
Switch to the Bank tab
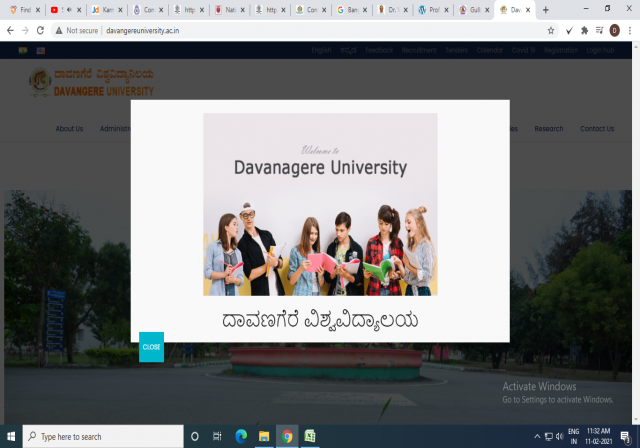point(351,9)
